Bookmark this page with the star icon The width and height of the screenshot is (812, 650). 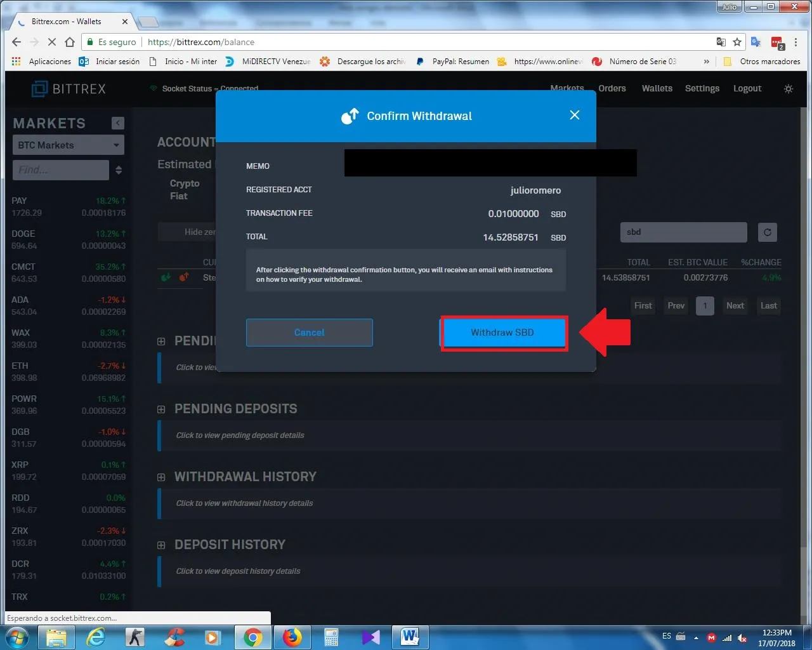pos(737,42)
